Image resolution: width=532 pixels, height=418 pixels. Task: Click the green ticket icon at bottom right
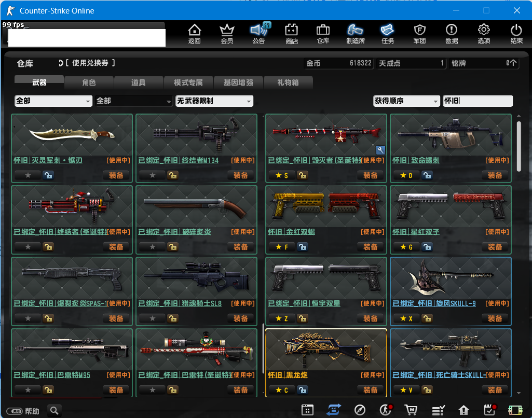click(515, 410)
